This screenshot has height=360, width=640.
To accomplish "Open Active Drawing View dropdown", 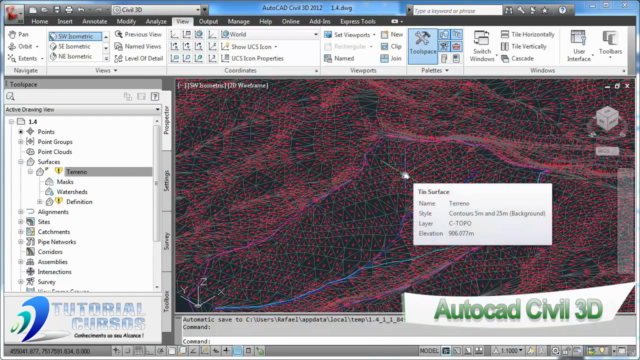I will 82,109.
